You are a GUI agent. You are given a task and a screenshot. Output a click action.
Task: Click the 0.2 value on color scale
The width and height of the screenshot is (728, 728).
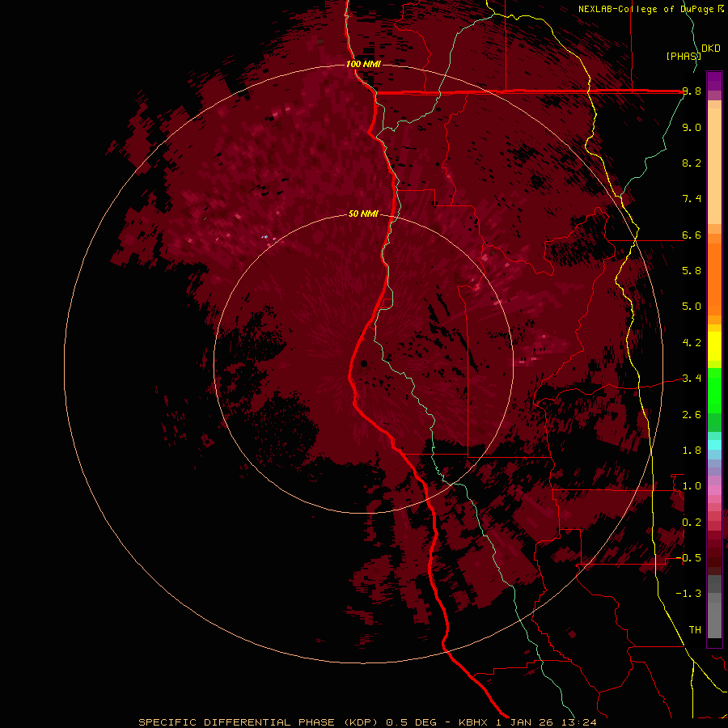point(692,523)
